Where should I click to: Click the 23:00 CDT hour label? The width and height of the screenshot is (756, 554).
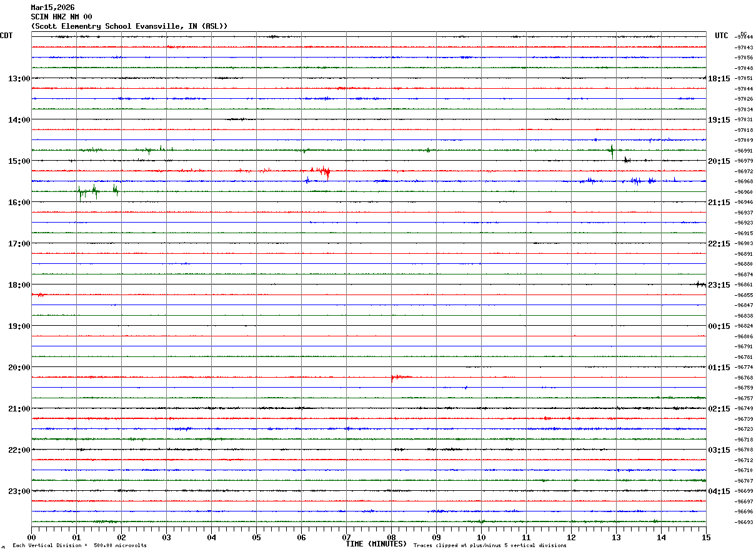[19, 491]
